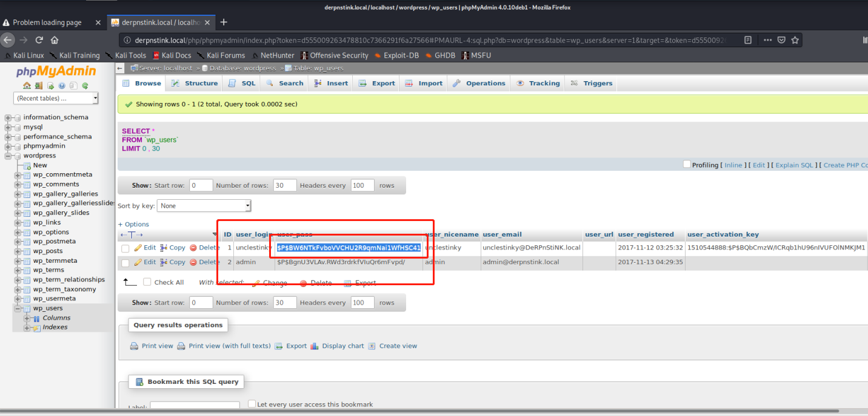Edit the unclestinky row
Image resolution: width=868 pixels, height=416 pixels.
coord(145,248)
